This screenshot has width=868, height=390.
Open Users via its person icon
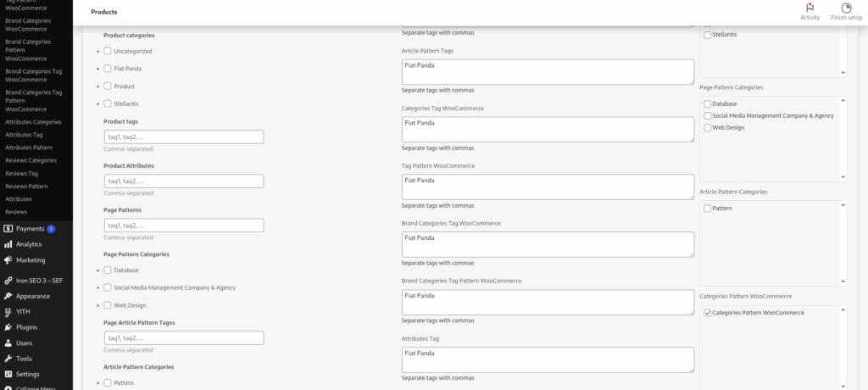(8, 343)
